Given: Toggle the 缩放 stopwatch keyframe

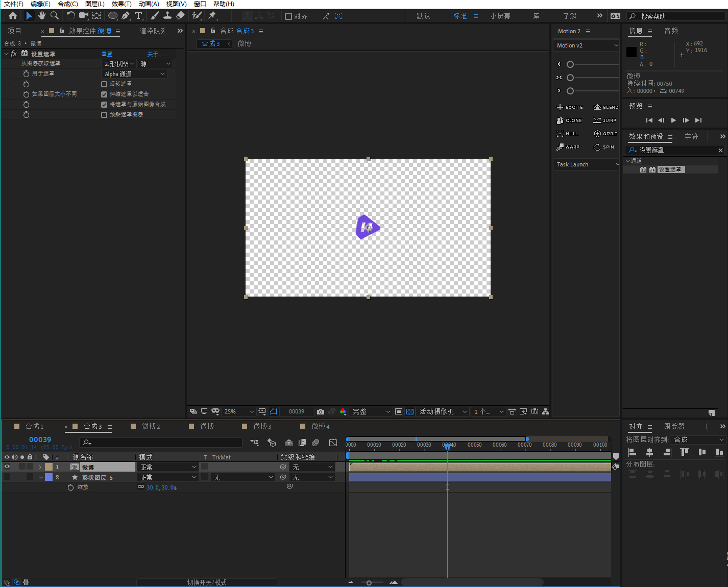Looking at the screenshot, I should 71,487.
